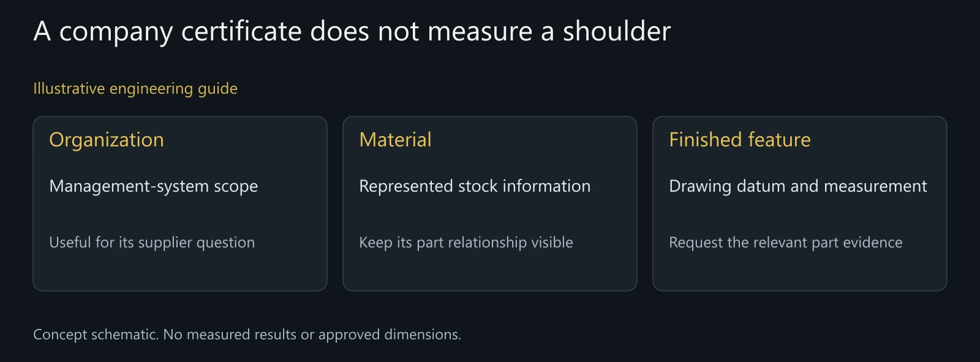Select 'Management-system scope' text

pos(154,186)
